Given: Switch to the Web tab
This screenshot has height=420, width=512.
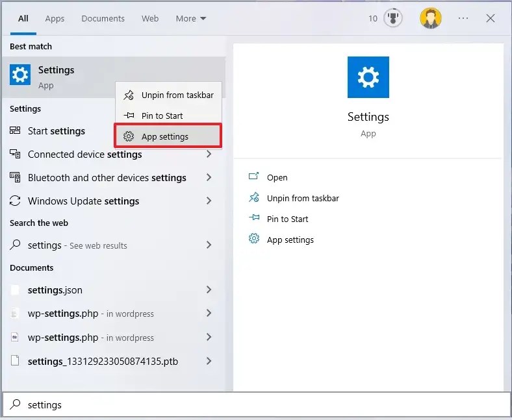Looking at the screenshot, I should 150,19.
